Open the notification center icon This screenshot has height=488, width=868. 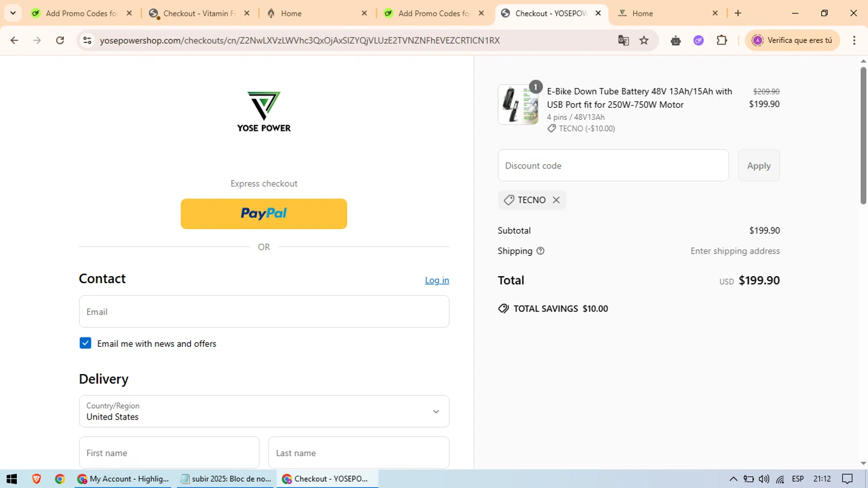point(847,479)
